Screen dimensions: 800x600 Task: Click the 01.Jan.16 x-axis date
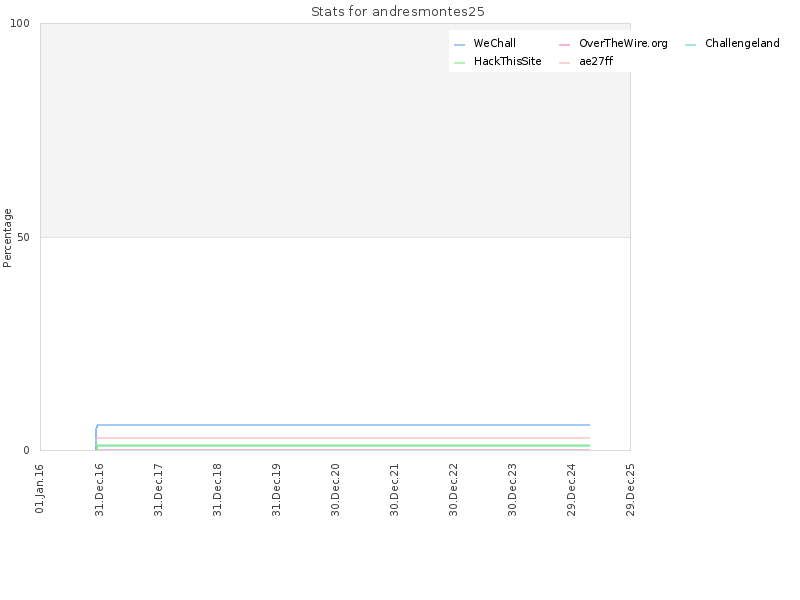click(40, 489)
